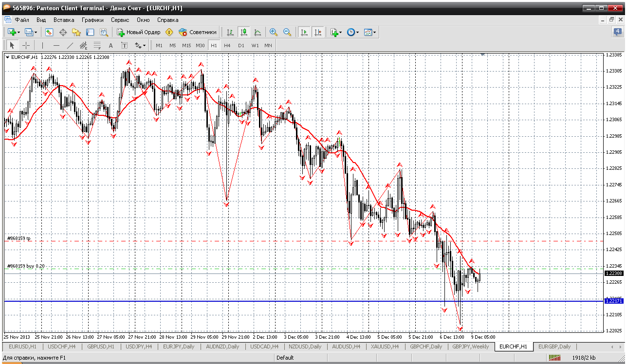Select the trendline drawing tool

70,45
